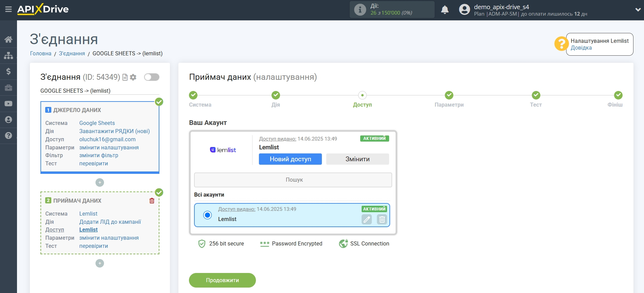
Task: Click змінити фільтр link
Action: pos(99,155)
